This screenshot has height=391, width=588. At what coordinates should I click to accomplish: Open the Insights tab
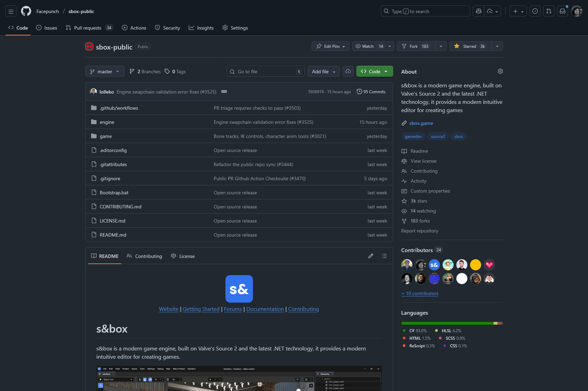(x=201, y=28)
